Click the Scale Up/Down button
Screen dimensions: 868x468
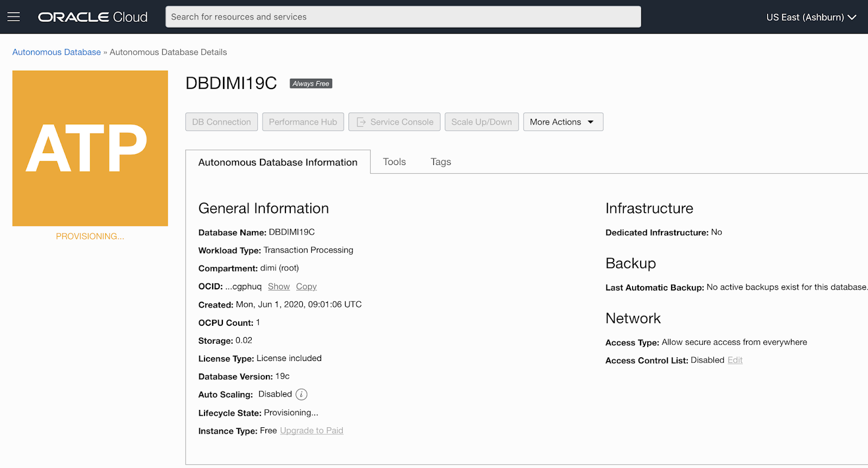tap(482, 122)
